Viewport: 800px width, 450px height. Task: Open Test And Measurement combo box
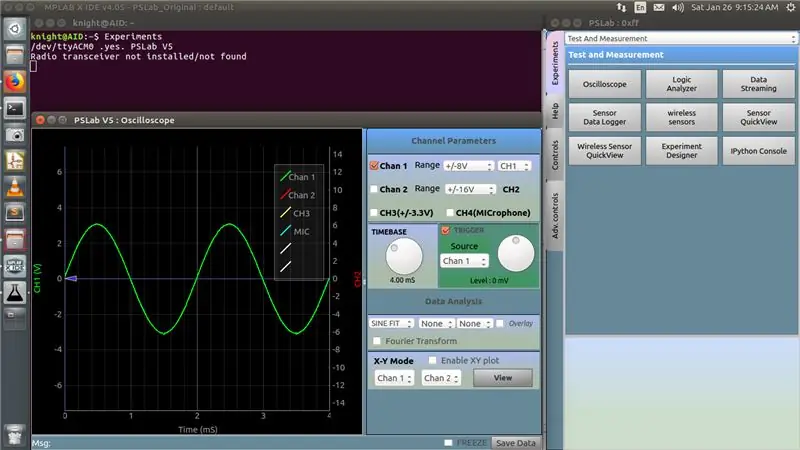coord(681,38)
